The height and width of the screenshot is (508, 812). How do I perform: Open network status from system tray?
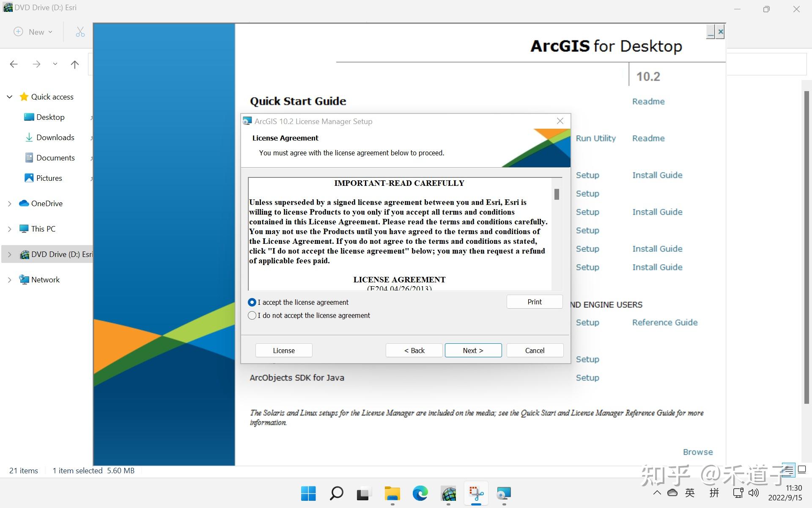738,493
